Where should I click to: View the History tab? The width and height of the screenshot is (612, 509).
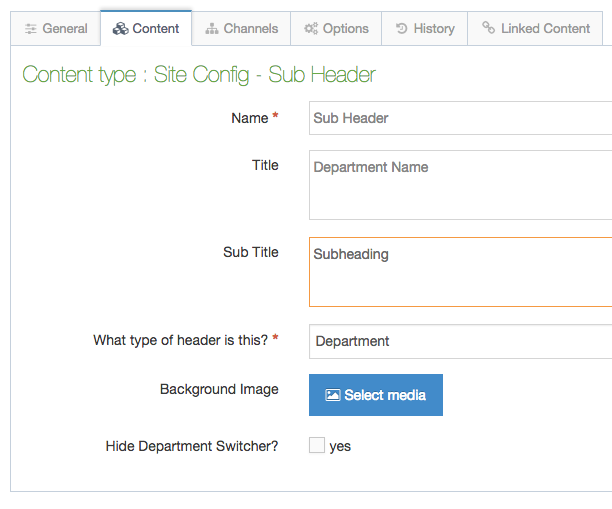(x=425, y=28)
